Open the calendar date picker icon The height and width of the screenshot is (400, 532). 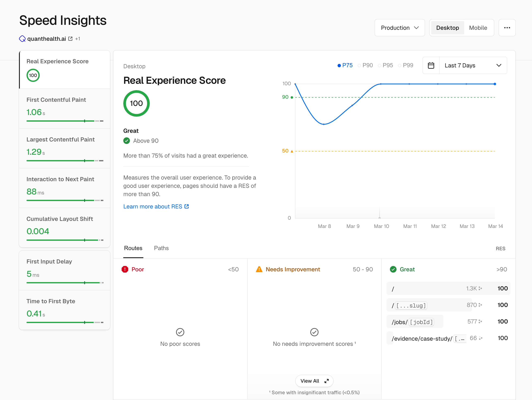[x=431, y=65]
